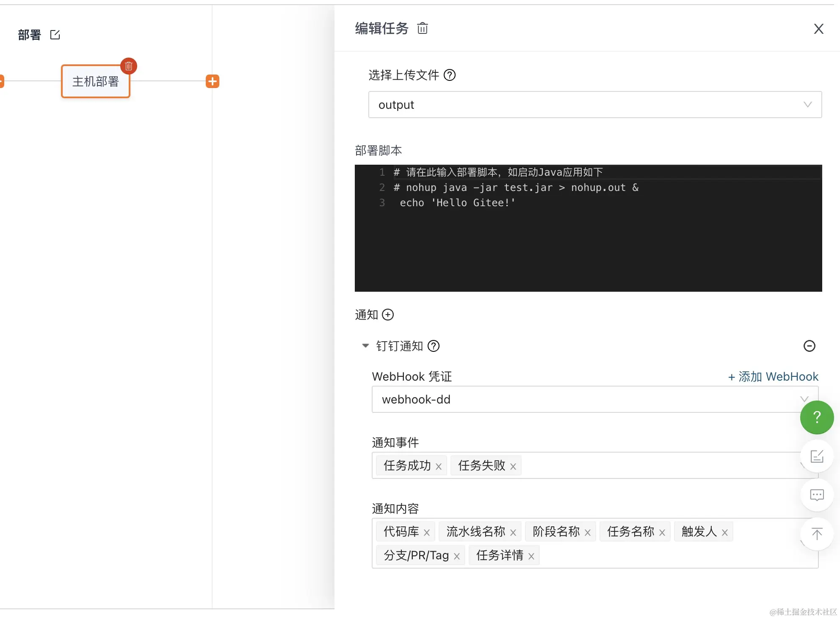Open the green floating help button

(x=817, y=417)
